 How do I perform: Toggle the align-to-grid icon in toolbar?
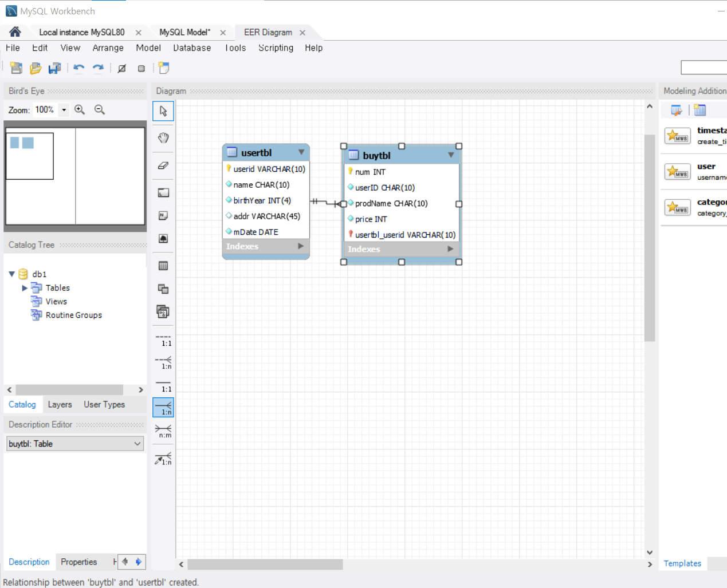click(142, 68)
